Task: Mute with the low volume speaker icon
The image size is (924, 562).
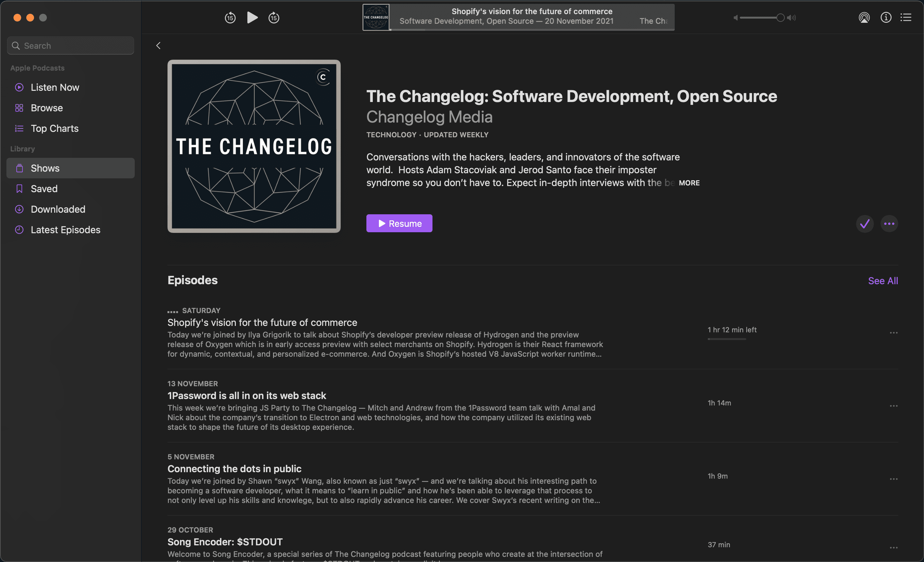Action: tap(735, 18)
